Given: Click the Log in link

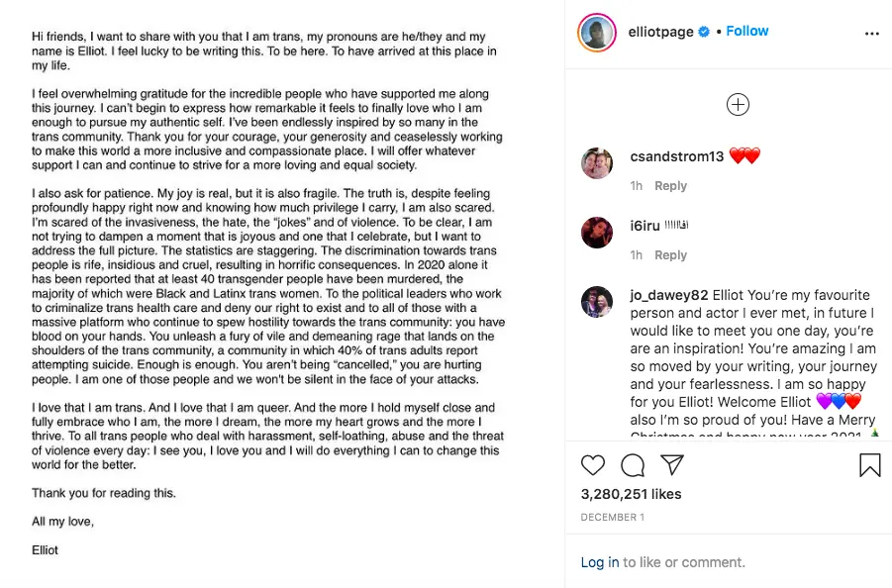Looking at the screenshot, I should [x=599, y=561].
